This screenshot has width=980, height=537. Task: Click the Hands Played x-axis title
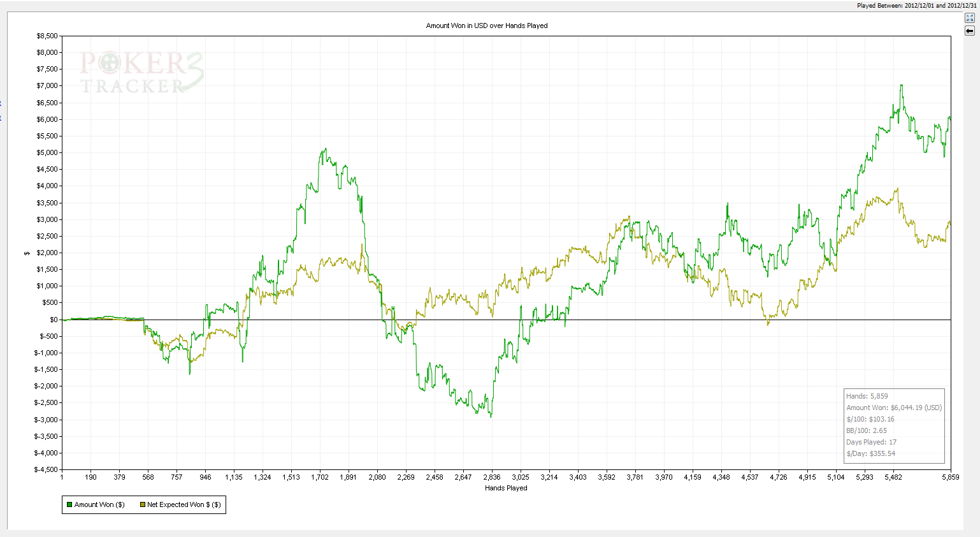tap(506, 488)
